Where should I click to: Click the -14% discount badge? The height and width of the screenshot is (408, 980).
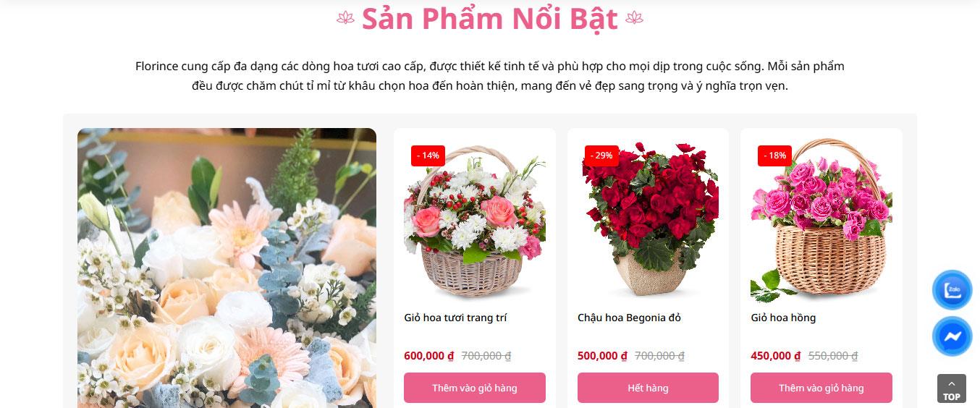[x=428, y=156]
